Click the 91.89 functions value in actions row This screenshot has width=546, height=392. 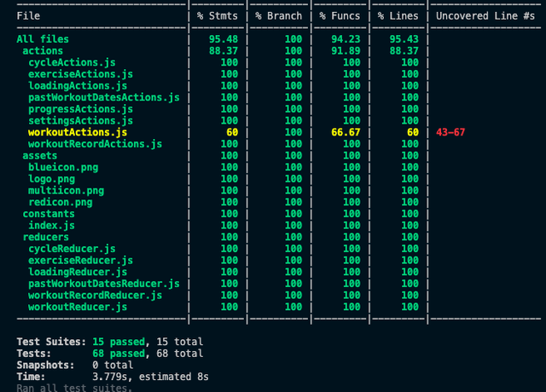coord(346,51)
